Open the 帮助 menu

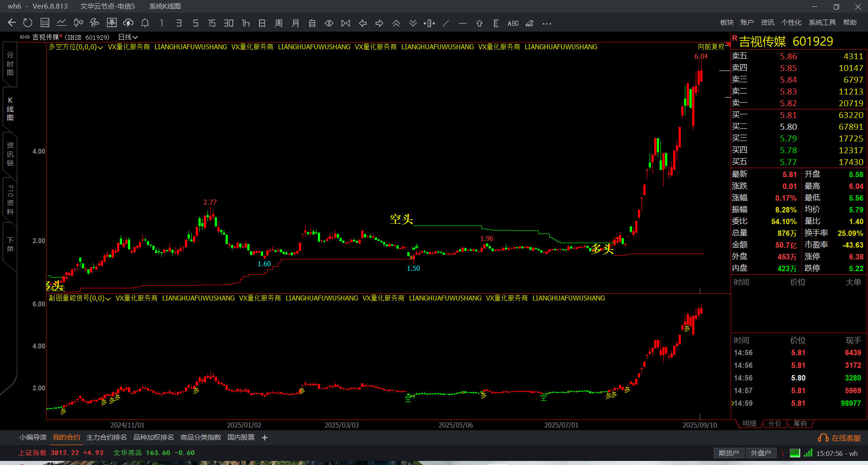tap(849, 23)
